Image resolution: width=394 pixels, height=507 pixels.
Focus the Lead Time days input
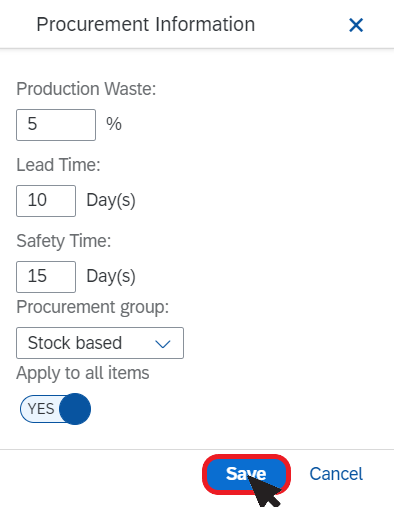tap(46, 201)
